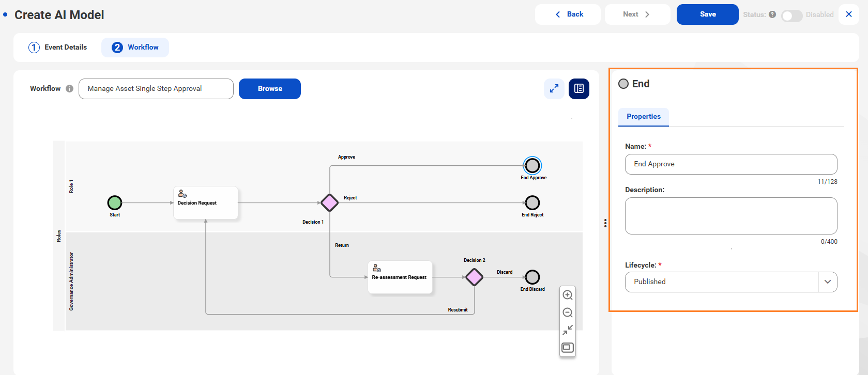Select the End Approve node circle
The image size is (868, 375).
coord(532,165)
